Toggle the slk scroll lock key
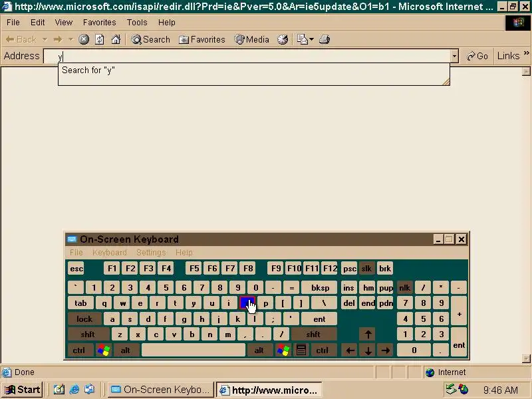 coord(366,269)
